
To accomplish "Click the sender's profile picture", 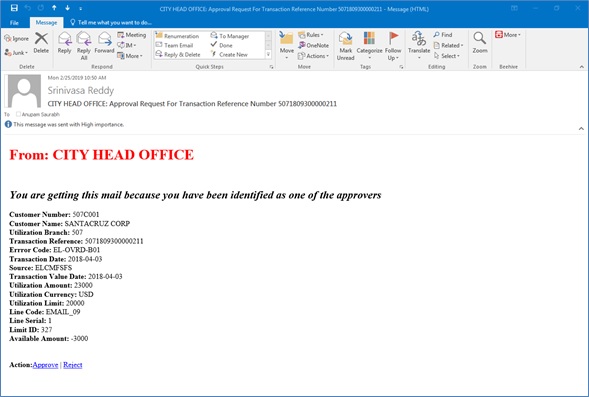I will point(24,91).
